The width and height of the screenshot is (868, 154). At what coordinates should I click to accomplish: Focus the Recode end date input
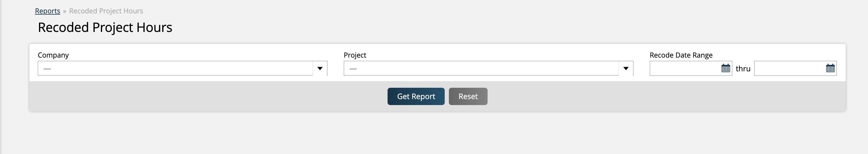click(x=789, y=68)
